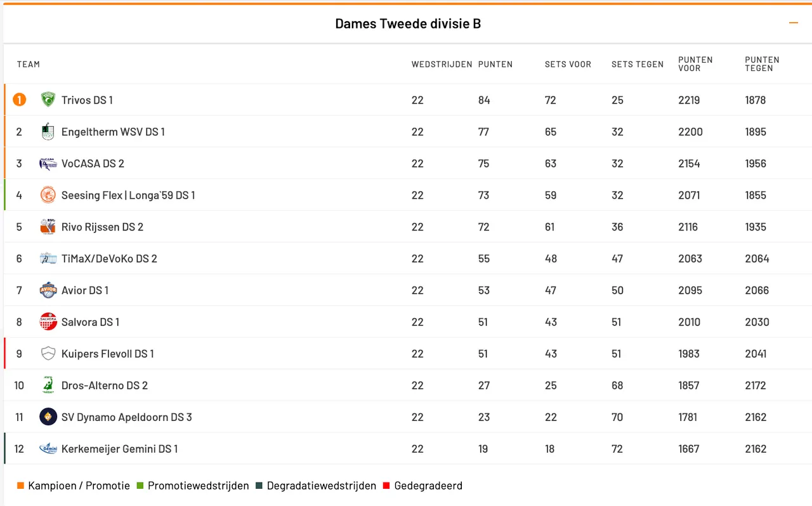Click the orange Kampioen / Promotie legend swatch

[x=21, y=486]
